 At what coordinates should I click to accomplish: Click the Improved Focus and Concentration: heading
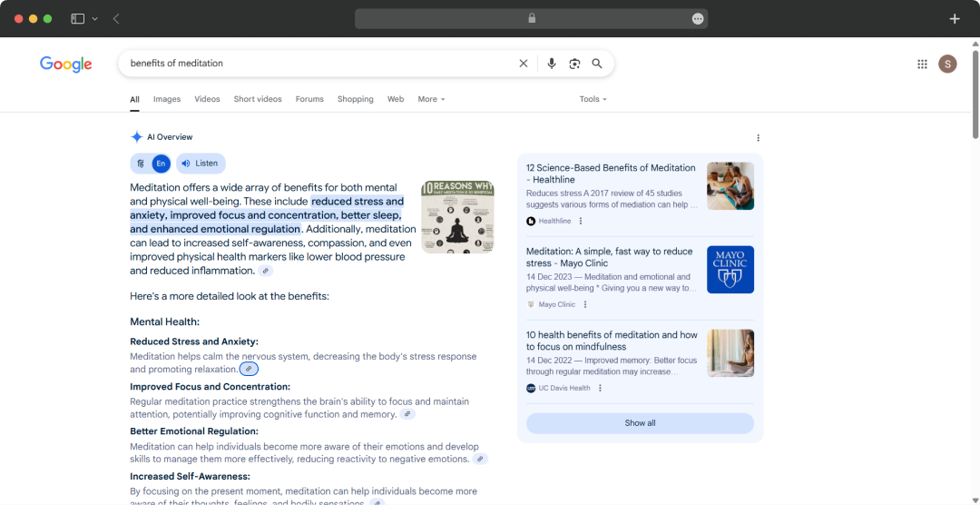tap(210, 387)
